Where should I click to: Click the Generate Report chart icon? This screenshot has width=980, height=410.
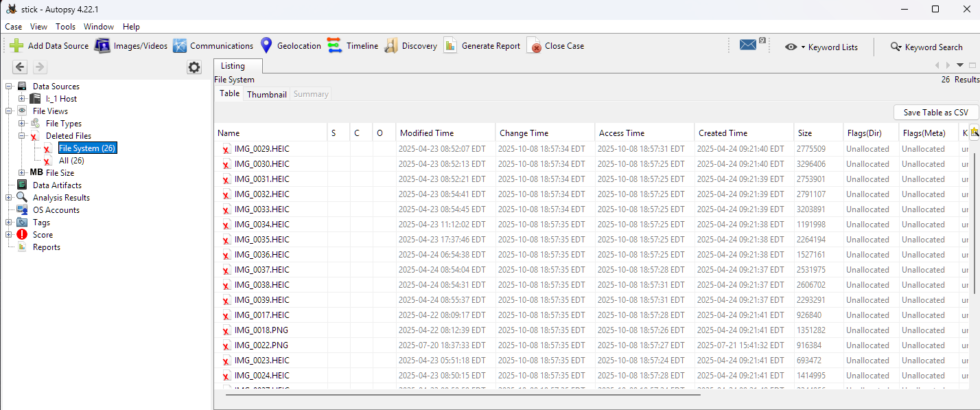click(x=450, y=46)
